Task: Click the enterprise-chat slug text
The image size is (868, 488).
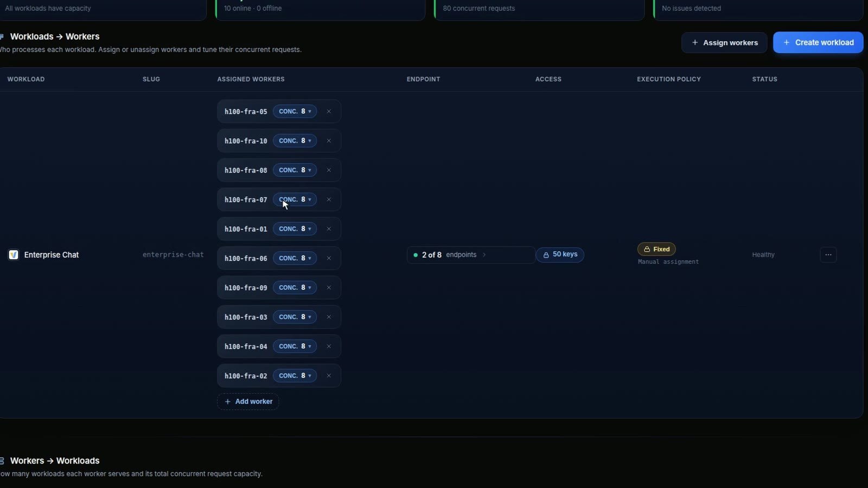Action: [x=173, y=254]
